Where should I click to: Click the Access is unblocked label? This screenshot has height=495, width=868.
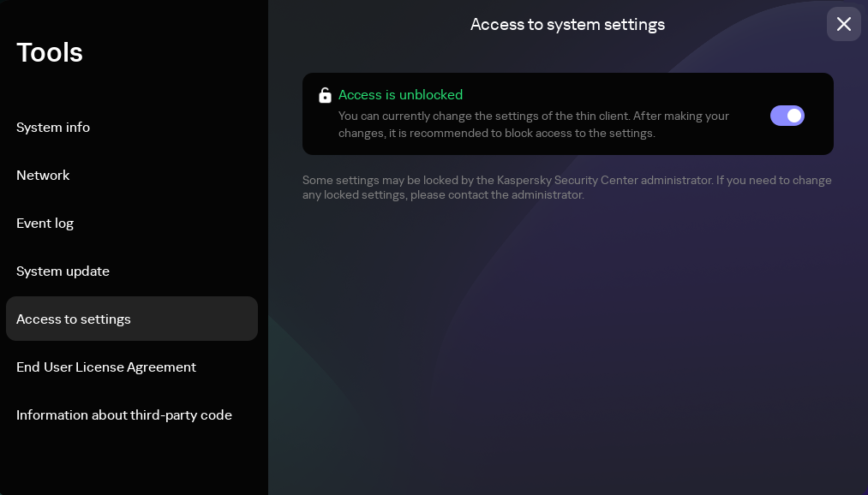click(x=400, y=94)
